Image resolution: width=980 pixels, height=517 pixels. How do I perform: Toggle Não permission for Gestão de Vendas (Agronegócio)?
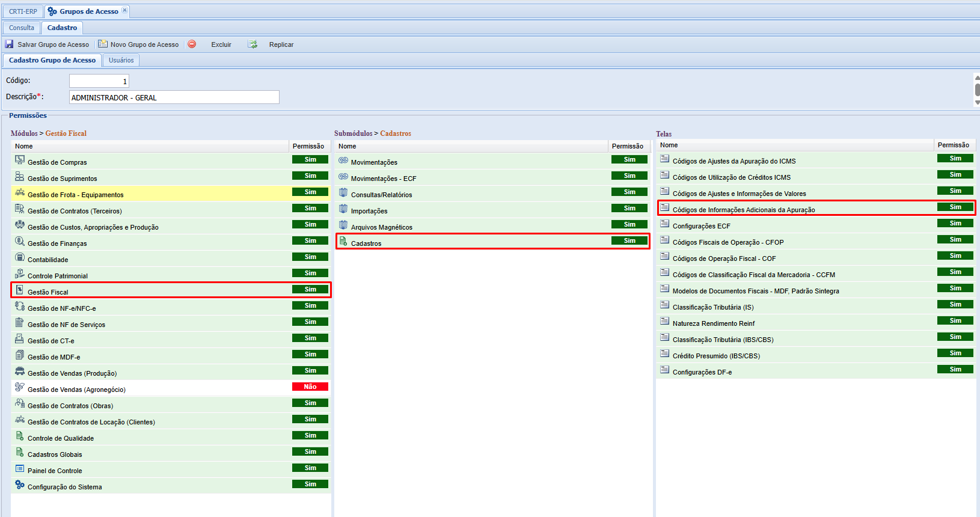pos(310,387)
